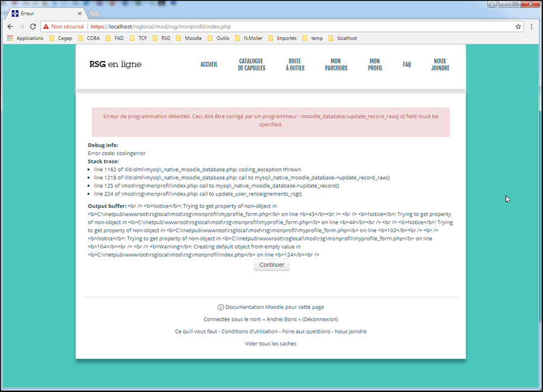
Task: Close the Erreur browser tab
Action: click(80, 13)
